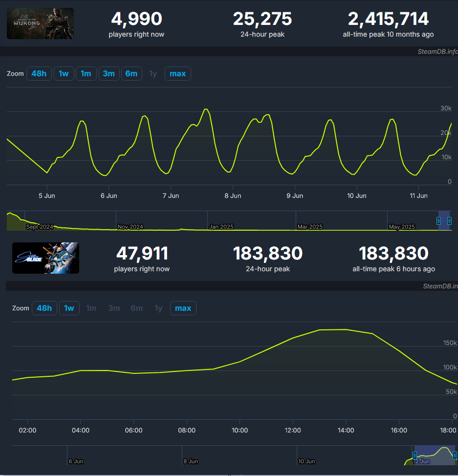Click the 25,275 24-hour peak figure
The image size is (458, 476).
(x=262, y=19)
